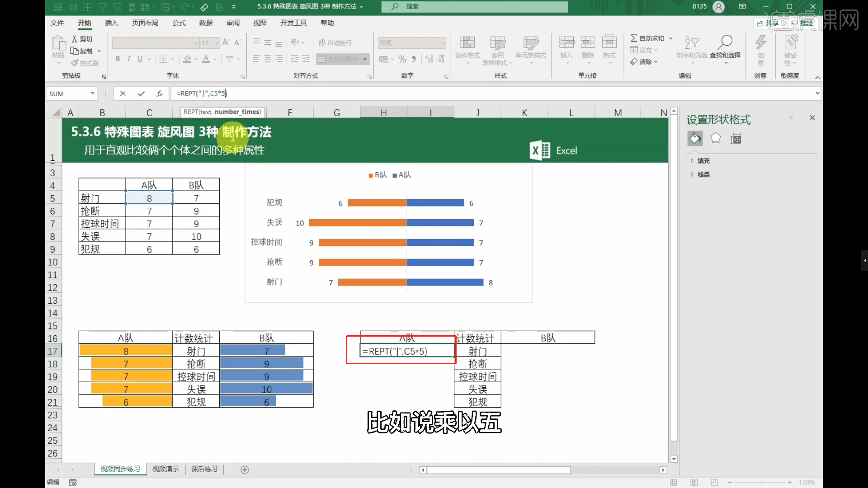Add a new sheet with plus button

pyautogui.click(x=245, y=470)
